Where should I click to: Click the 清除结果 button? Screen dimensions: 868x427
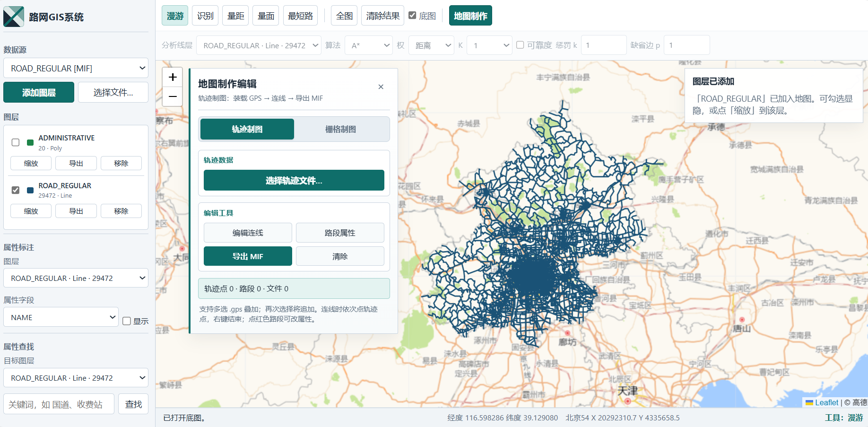point(382,16)
